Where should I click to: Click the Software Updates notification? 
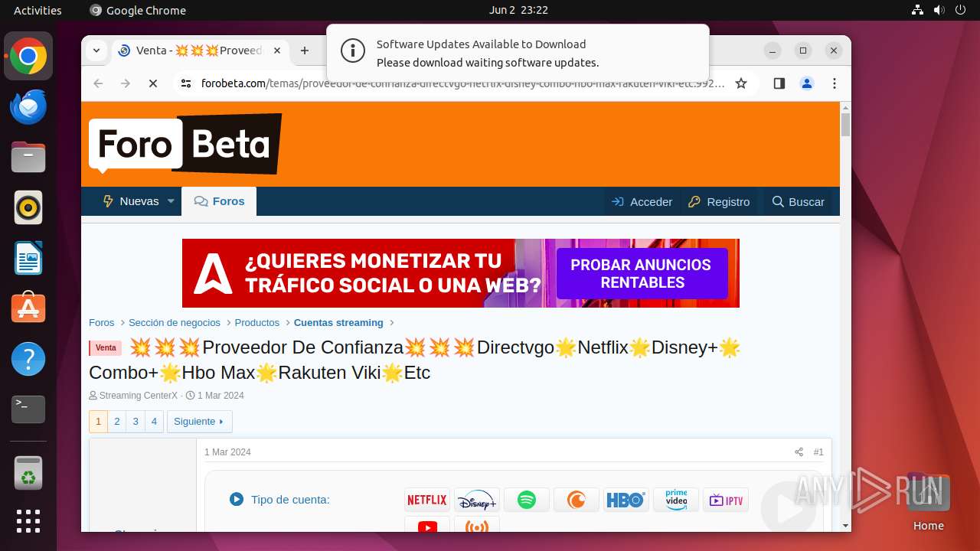[x=518, y=52]
